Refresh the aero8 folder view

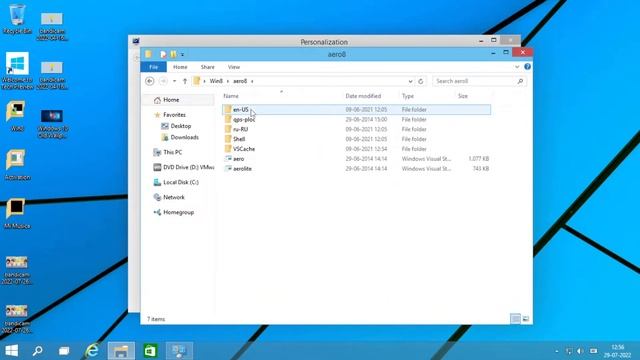click(x=420, y=81)
